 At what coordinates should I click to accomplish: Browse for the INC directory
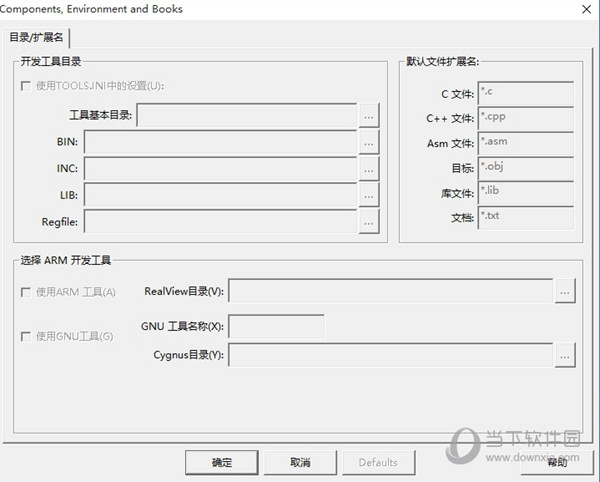click(x=369, y=169)
